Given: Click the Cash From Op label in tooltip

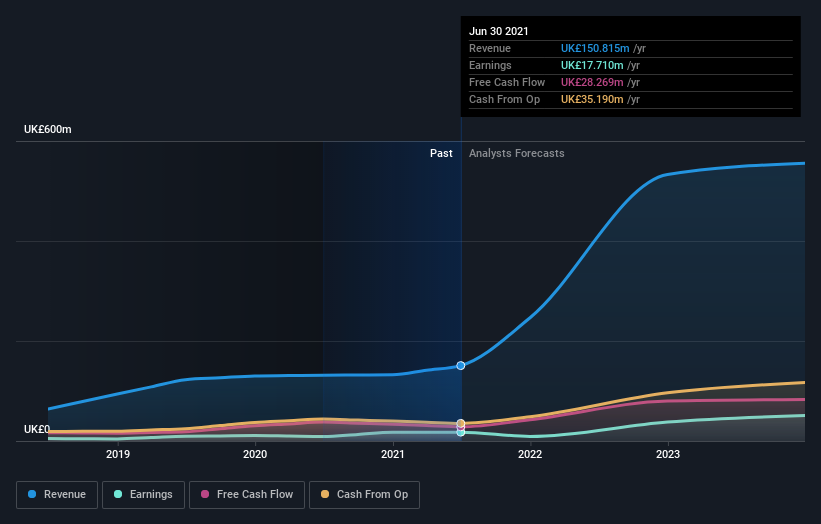Looking at the screenshot, I should tap(504, 99).
